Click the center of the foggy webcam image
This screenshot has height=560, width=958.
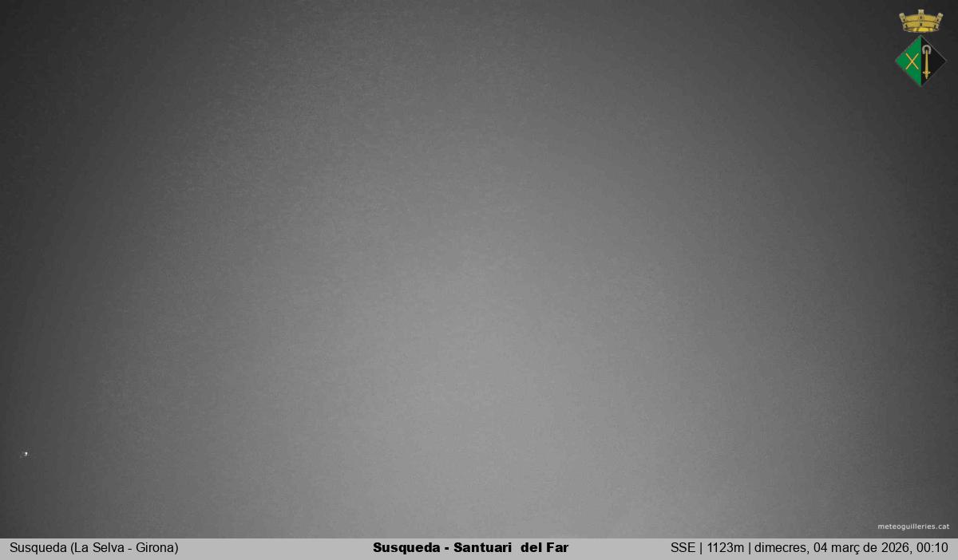click(479, 269)
